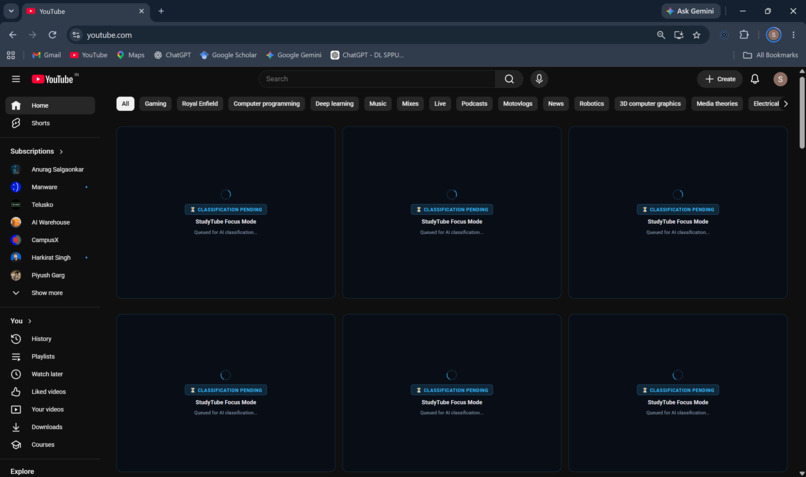806x477 pixels.
Task: Click Ask Gemini button
Action: tap(690, 11)
